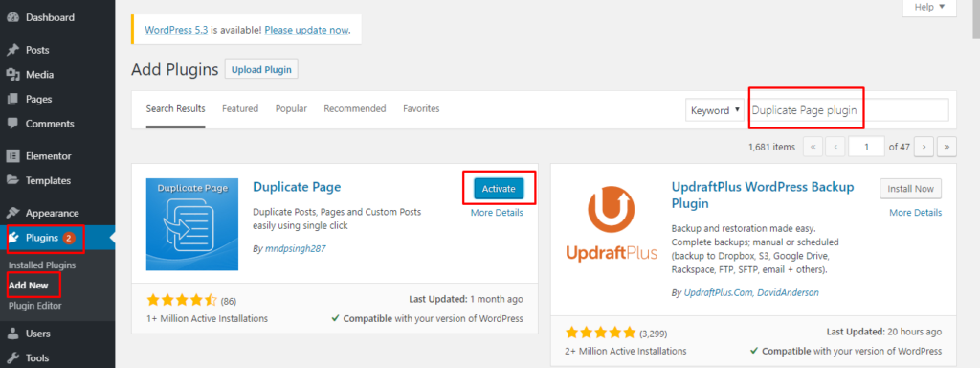Activate the Duplicate Page plugin

[x=498, y=189]
